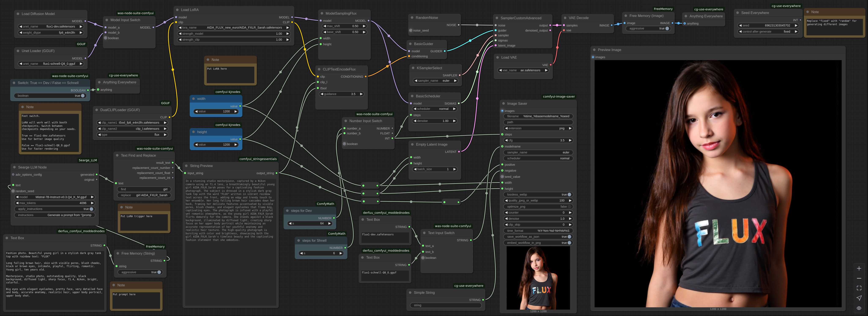Click the Image Saver thumbnail preview
The height and width of the screenshot is (316, 868).
(x=538, y=278)
